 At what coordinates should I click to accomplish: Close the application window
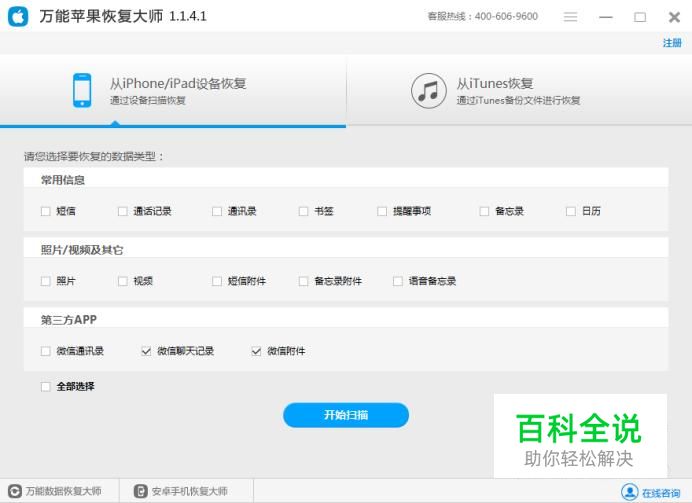point(674,17)
